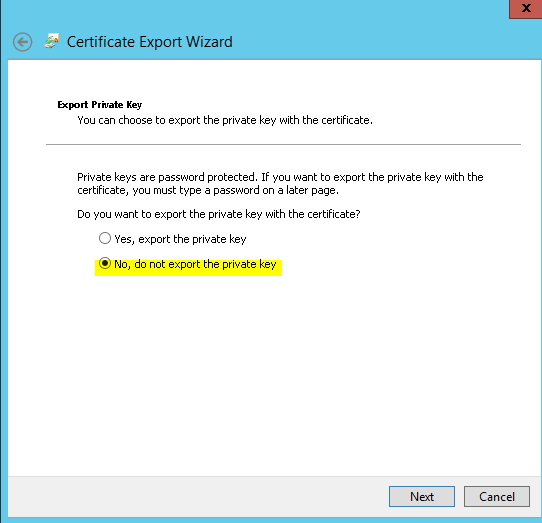Click the "Certificate Export Wizard" title text
This screenshot has width=542, height=523.
(x=150, y=42)
